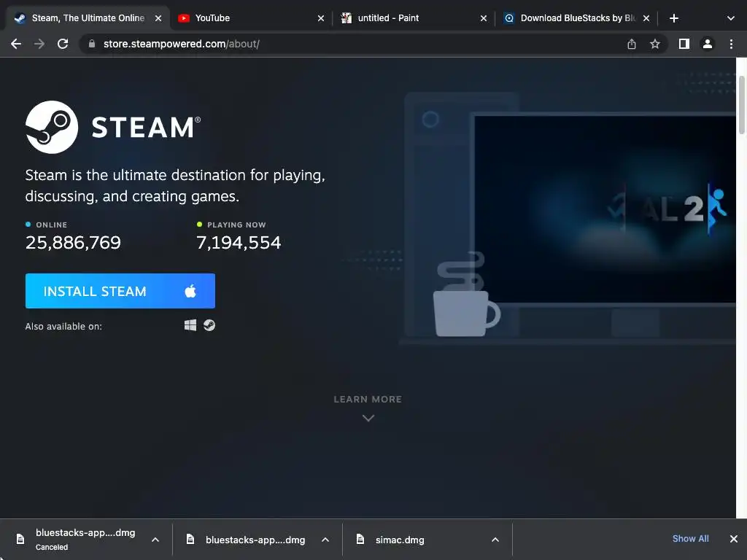This screenshot has width=747, height=560.
Task: Click the down chevron under LEARN MORE
Action: click(x=368, y=418)
